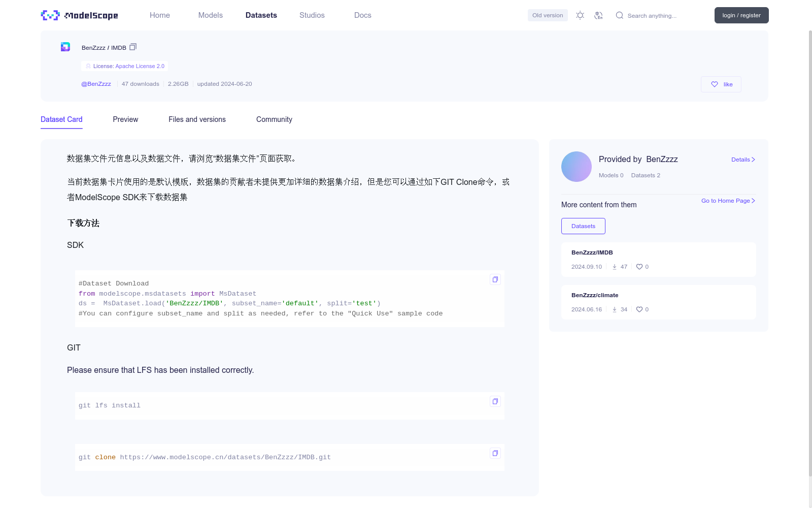Click the download icon on BenZzzz/IMDB card
Screen dimensions: 812x508
point(615,267)
